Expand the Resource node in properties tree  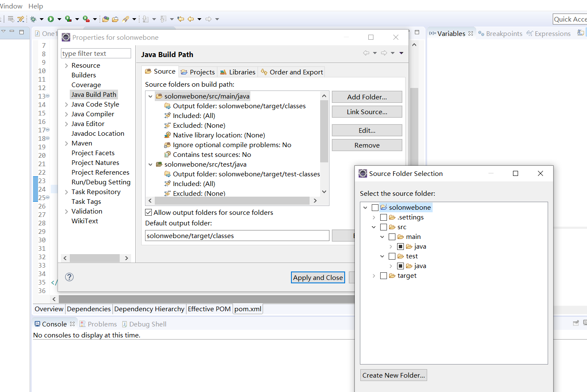[66, 66]
